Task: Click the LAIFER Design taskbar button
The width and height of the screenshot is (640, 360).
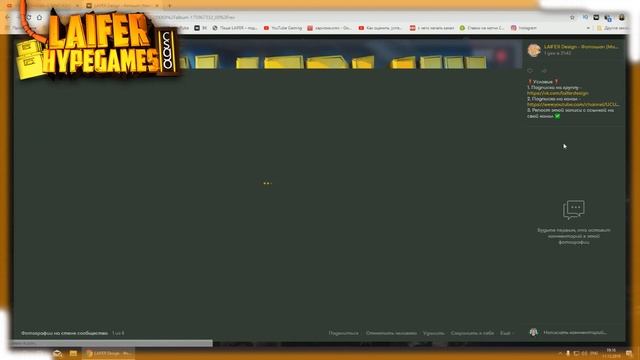Action: pyautogui.click(x=109, y=353)
